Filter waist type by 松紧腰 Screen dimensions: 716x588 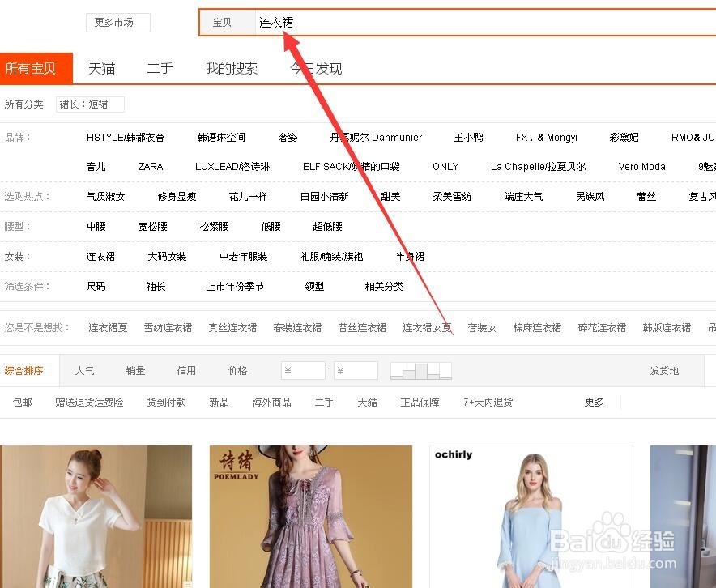pos(214,227)
